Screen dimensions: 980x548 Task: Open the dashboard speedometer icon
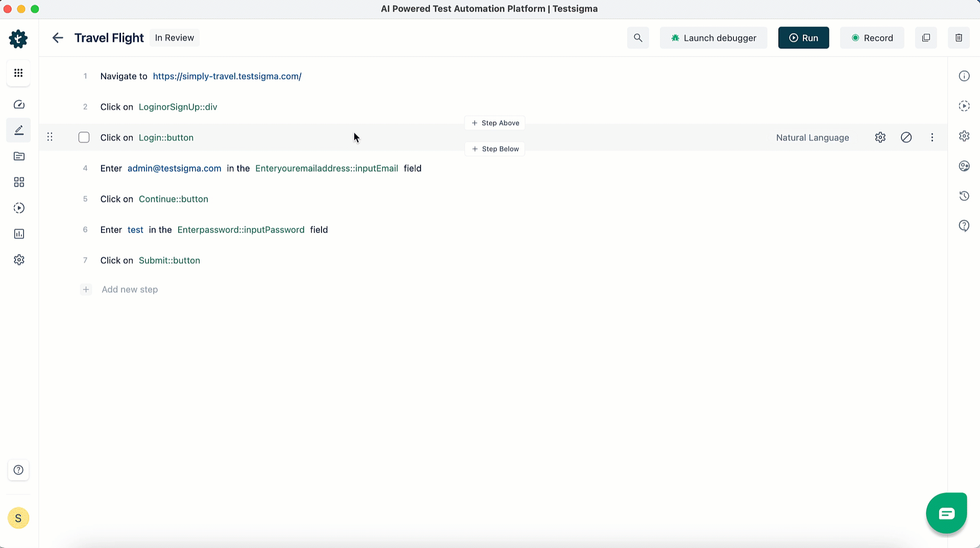pos(19,105)
